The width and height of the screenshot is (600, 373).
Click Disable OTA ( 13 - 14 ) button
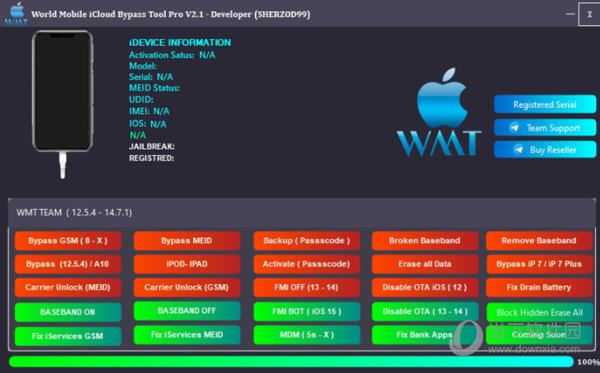tap(425, 311)
